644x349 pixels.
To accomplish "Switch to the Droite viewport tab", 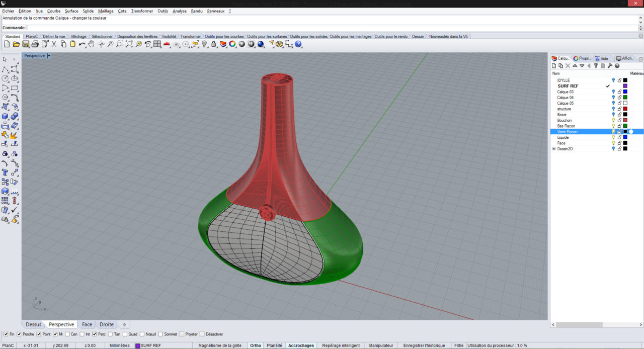I will pos(106,325).
